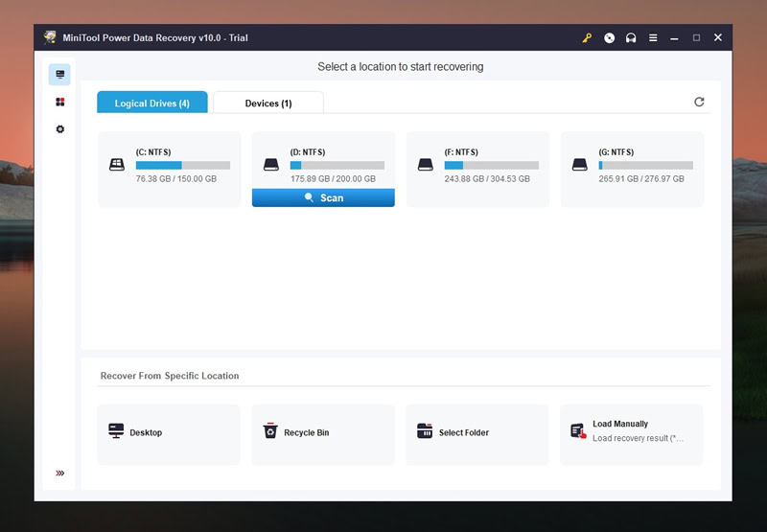This screenshot has width=767, height=532.
Task: Click Select Folder option
Action: (x=477, y=434)
